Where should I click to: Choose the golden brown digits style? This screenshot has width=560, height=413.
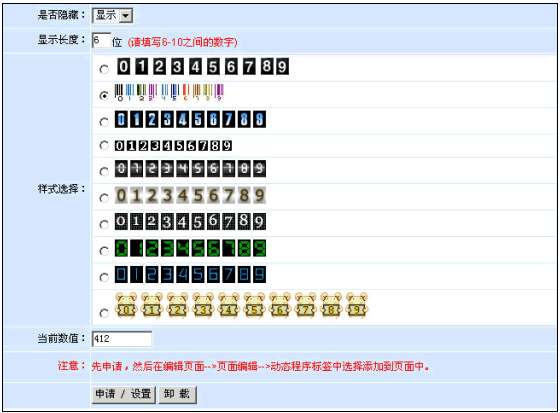(104, 198)
